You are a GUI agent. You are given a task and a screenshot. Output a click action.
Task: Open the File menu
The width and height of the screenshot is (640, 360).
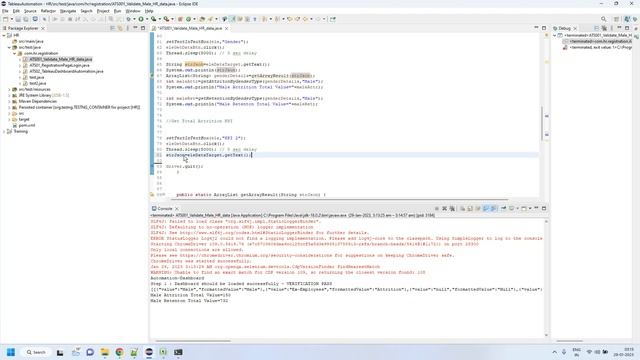pyautogui.click(x=5, y=11)
